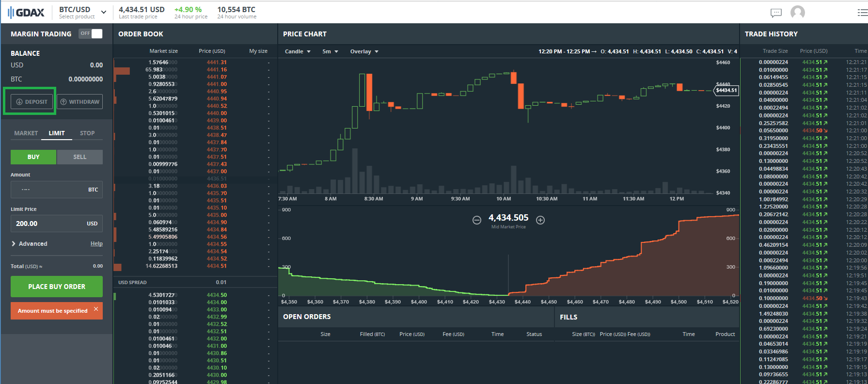868x384 pixels.
Task: Click the BTC balance 0.00000000 value
Action: [85, 79]
